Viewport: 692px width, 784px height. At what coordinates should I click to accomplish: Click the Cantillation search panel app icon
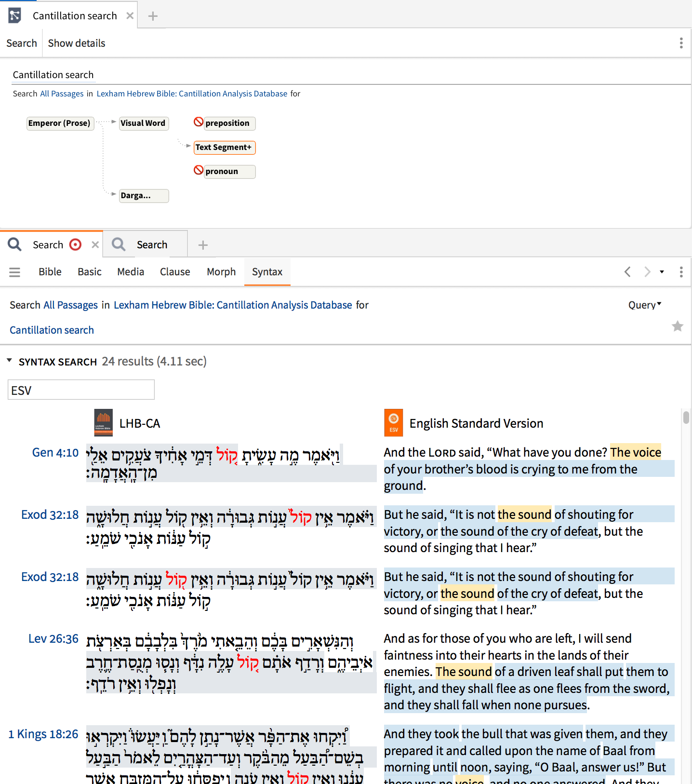point(15,16)
